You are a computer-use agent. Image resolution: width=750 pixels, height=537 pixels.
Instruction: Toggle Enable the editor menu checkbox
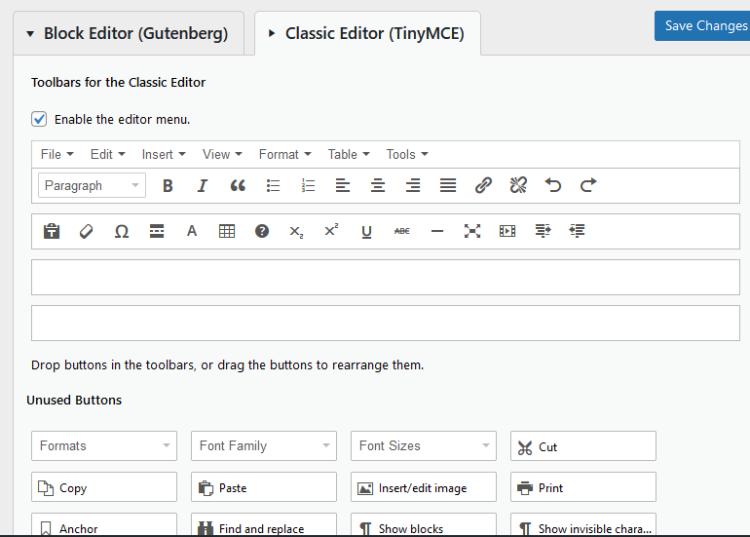39,119
